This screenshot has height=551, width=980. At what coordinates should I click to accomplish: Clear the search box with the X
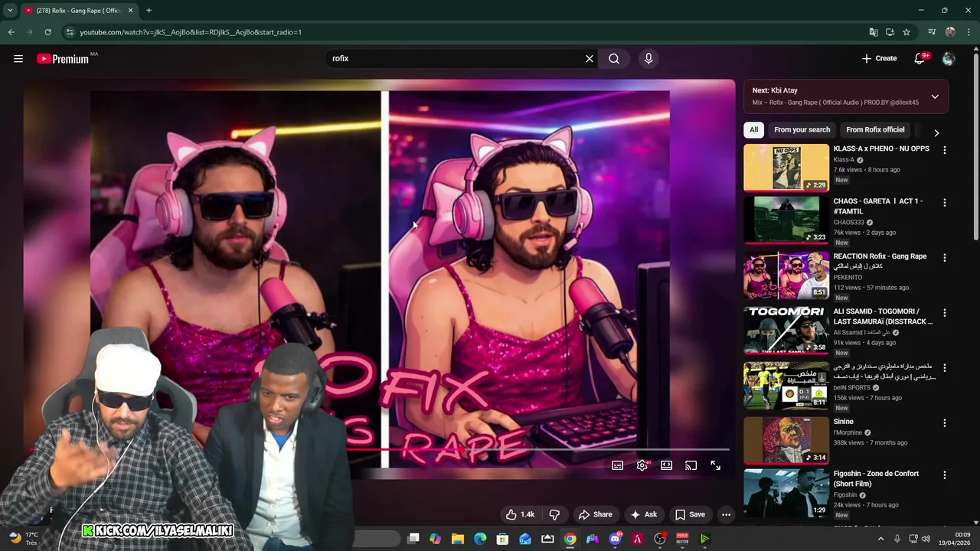click(590, 58)
